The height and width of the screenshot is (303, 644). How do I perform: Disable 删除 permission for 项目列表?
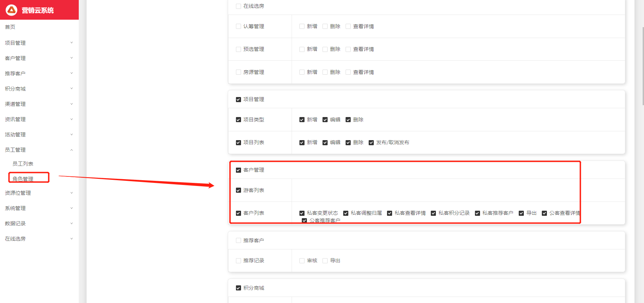coord(348,143)
